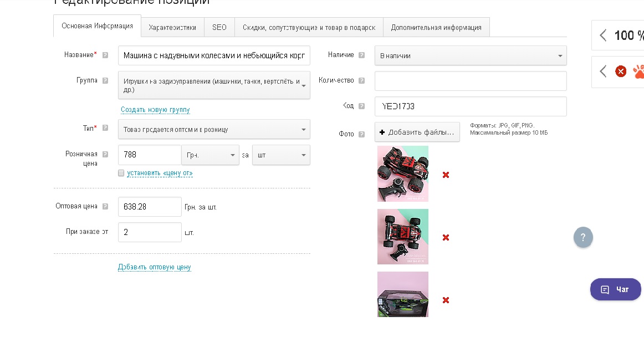Click the установить «цену от» link
This screenshot has width=644, height=337.
pos(160,173)
